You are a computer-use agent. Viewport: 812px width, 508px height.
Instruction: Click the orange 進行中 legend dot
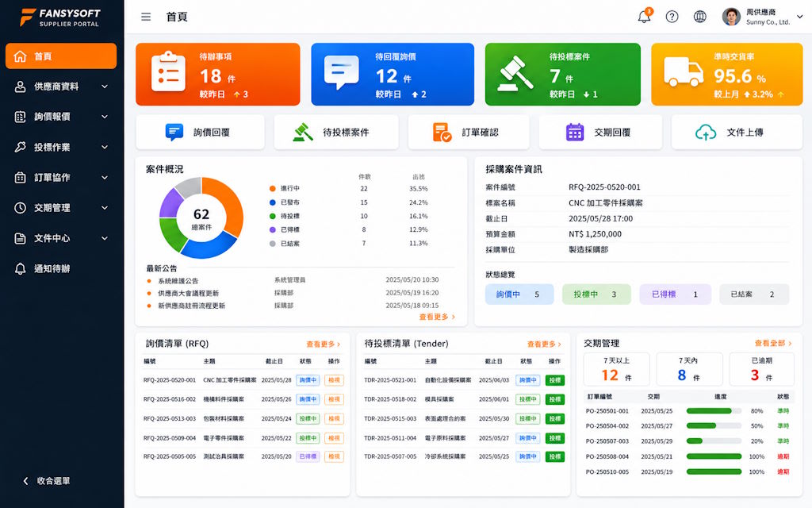click(x=273, y=189)
